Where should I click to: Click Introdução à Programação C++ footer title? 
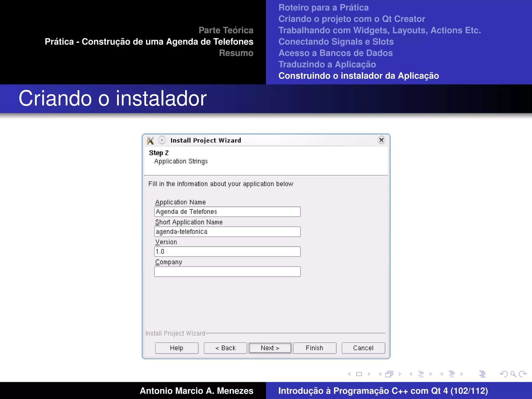click(383, 391)
